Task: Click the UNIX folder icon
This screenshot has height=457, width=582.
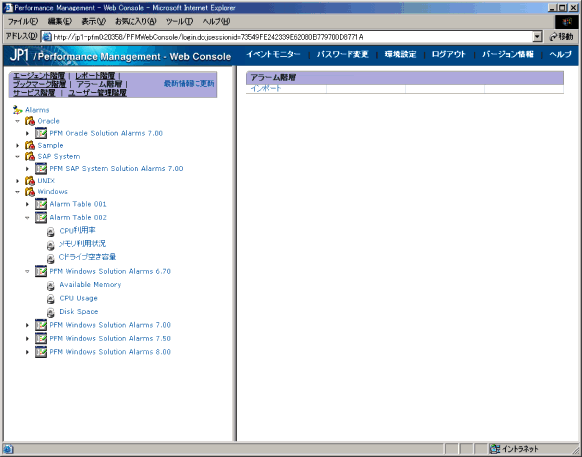Action: point(30,180)
